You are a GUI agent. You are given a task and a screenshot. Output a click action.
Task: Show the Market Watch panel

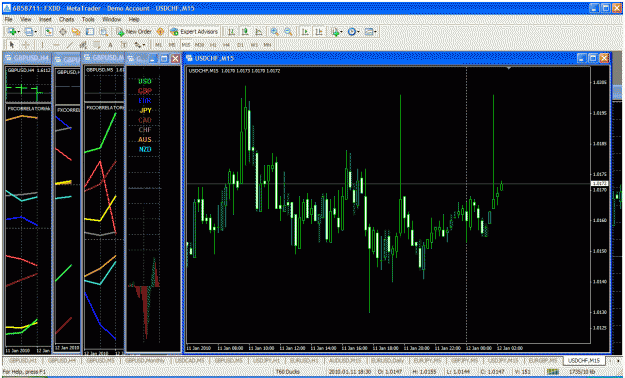(49, 32)
